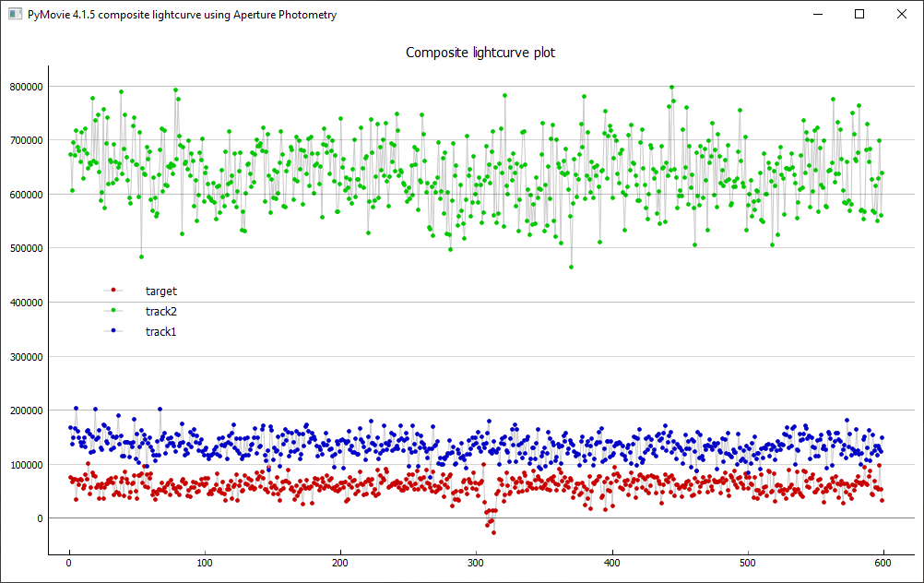The height and width of the screenshot is (583, 924).
Task: Select the "track1" legend label
Action: (x=160, y=331)
